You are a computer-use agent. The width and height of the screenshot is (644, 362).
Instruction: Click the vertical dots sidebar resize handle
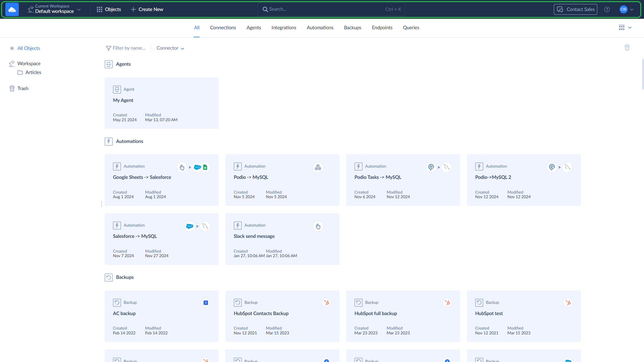pos(101,204)
